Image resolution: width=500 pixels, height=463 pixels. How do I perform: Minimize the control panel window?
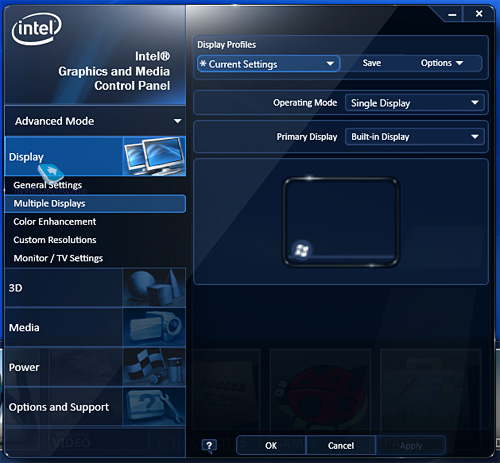452,14
